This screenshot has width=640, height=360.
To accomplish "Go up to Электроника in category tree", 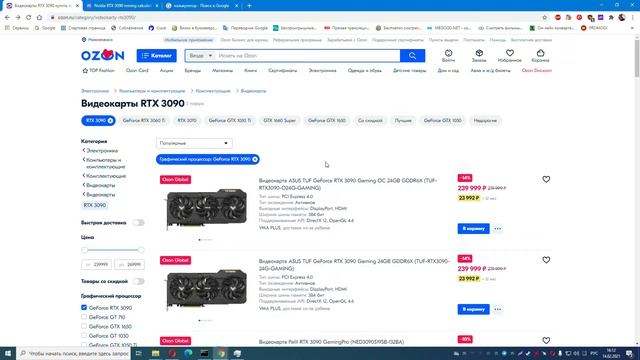I will (x=102, y=151).
